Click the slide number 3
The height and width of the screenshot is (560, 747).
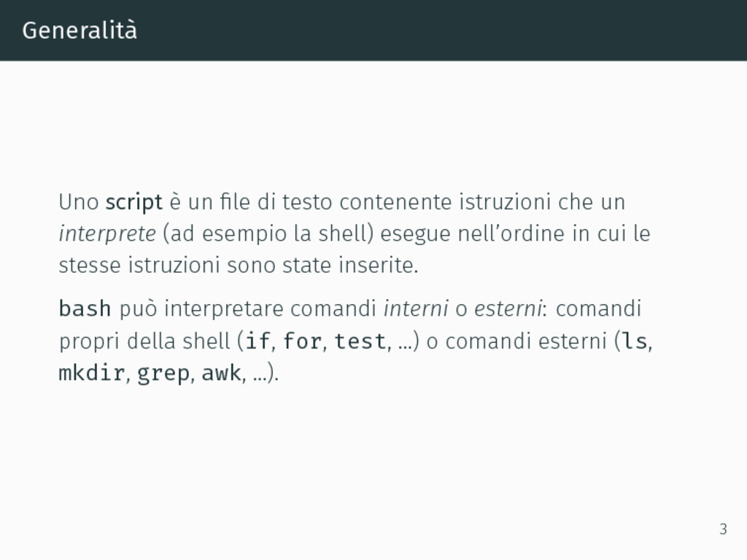click(723, 529)
